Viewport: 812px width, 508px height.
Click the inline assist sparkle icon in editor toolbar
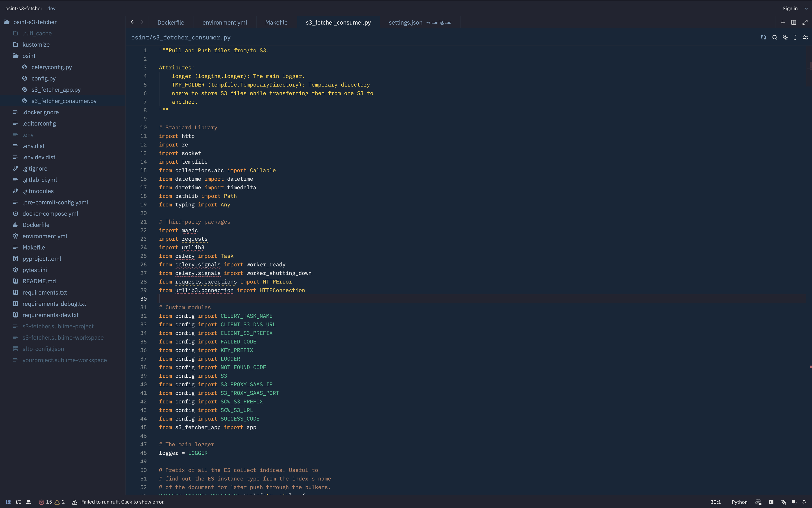click(x=785, y=37)
